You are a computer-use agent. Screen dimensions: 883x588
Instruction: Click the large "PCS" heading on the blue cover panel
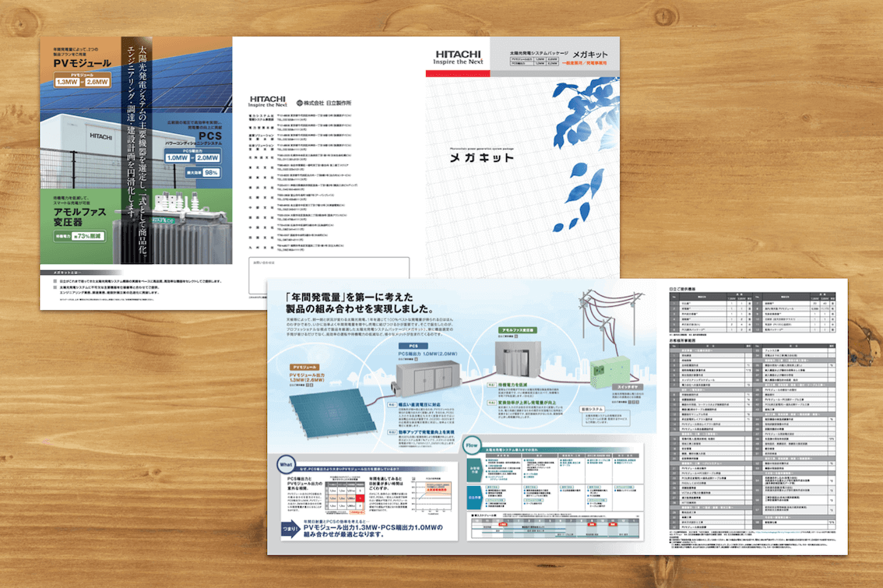click(210, 136)
